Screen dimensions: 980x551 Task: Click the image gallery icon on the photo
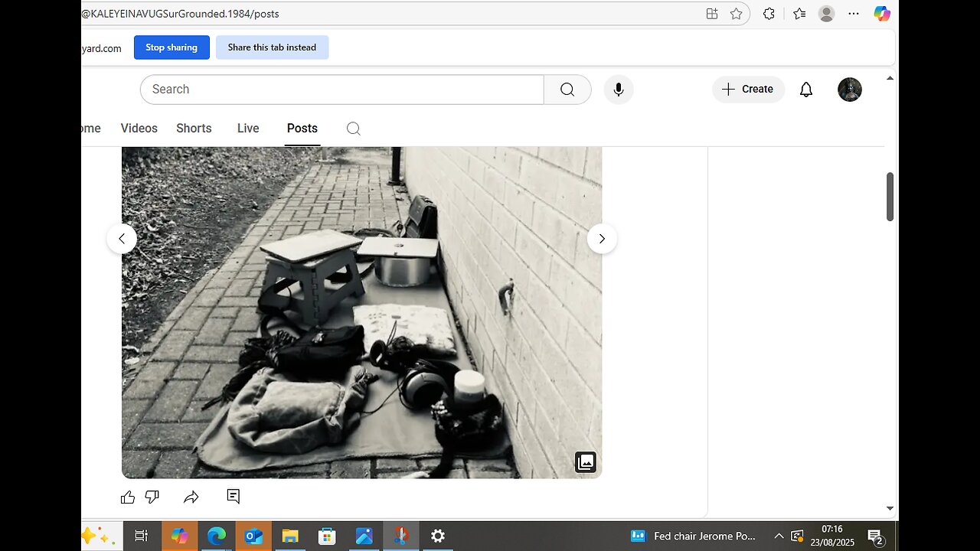(x=586, y=462)
